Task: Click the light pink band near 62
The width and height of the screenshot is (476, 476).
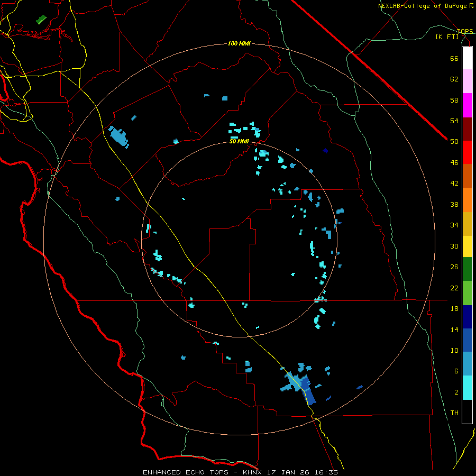Action: click(467, 81)
